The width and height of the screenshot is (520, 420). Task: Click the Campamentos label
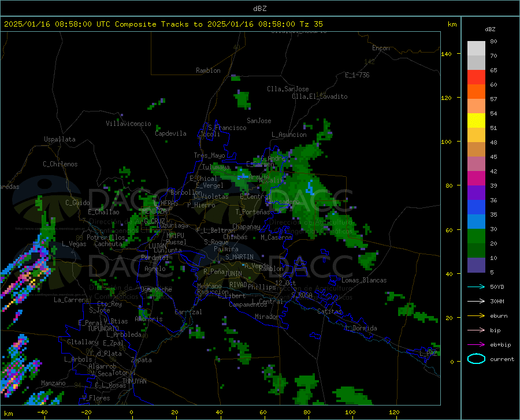(248, 304)
